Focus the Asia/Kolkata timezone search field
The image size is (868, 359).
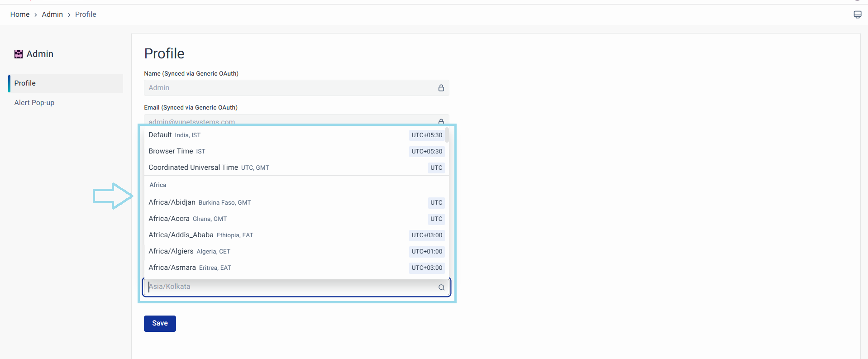pos(290,287)
